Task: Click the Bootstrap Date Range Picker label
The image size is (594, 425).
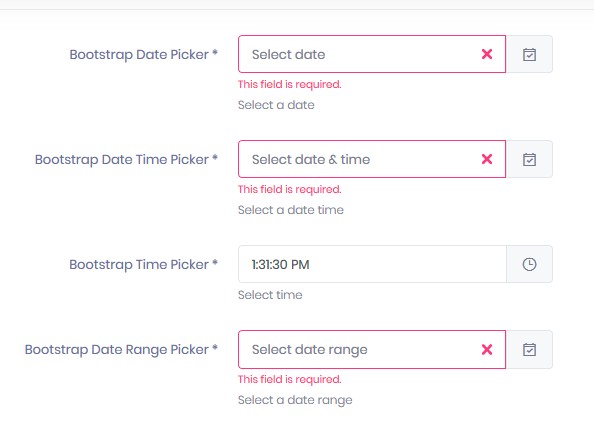Action: click(121, 350)
